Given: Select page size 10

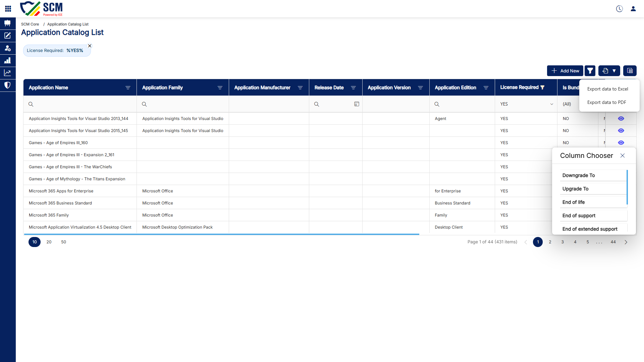Looking at the screenshot, I should pyautogui.click(x=35, y=242).
